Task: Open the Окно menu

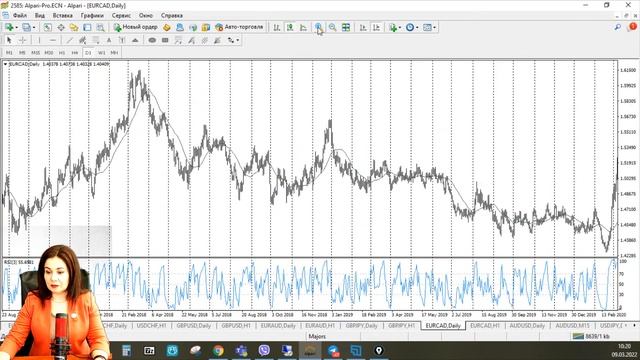Action: point(146,16)
